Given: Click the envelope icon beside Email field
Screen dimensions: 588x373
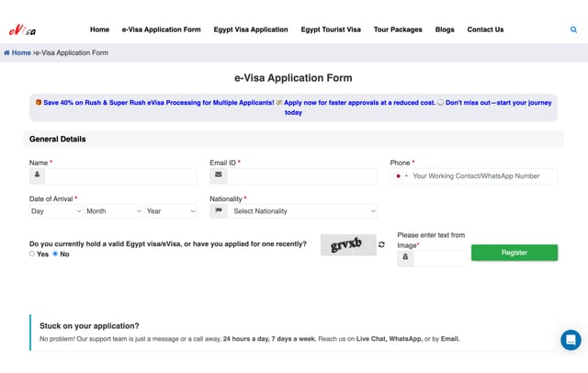Looking at the screenshot, I should (219, 175).
